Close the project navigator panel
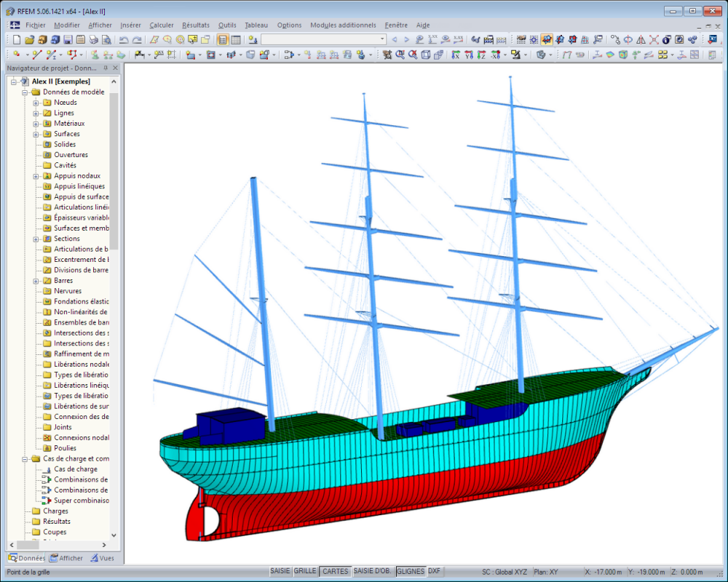This screenshot has width=728, height=582. point(116,68)
